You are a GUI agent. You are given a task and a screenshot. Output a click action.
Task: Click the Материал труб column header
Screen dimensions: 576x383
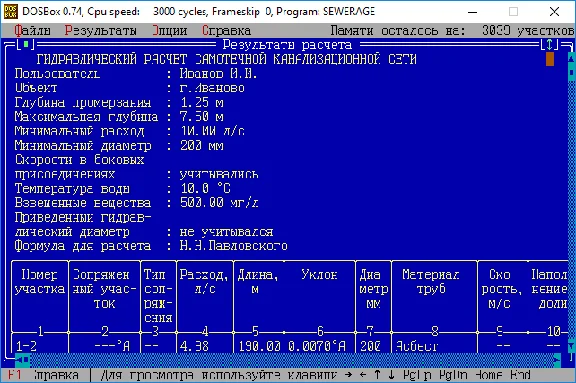pos(431,282)
